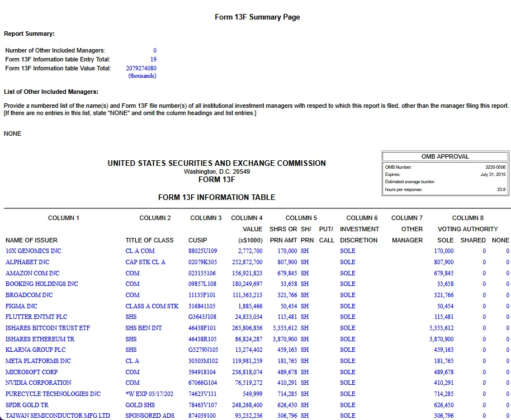Click the CUSIP value 88025U109
Screen dimensions: 511x420
pos(202,251)
